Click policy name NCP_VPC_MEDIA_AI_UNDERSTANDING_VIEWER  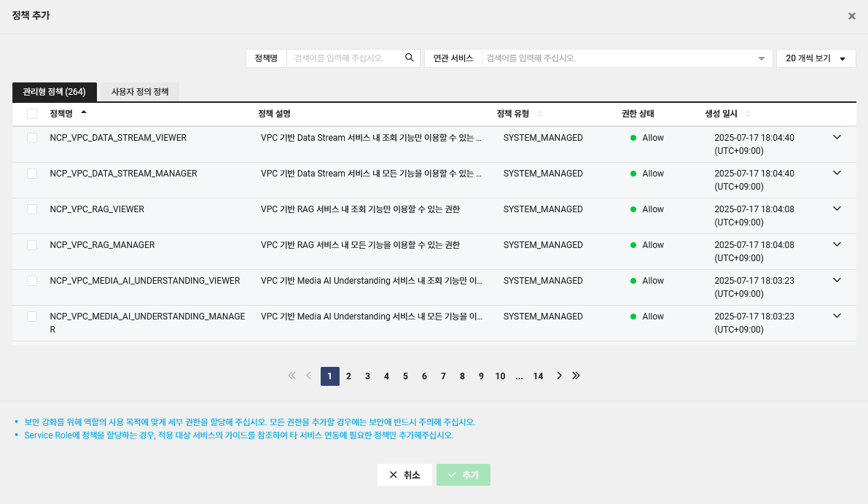coord(145,281)
